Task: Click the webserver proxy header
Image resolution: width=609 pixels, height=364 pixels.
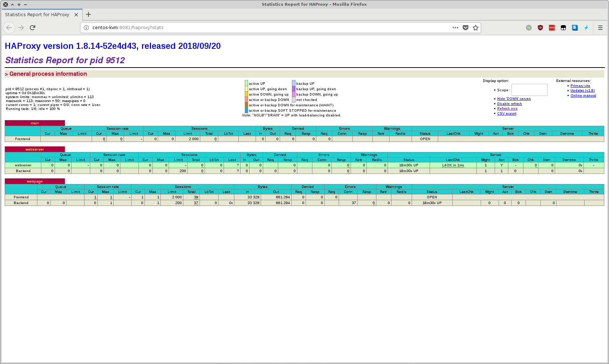Action: (x=35, y=149)
